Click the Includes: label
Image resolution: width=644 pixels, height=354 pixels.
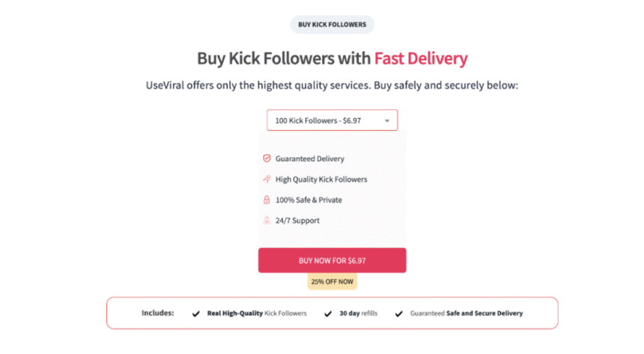tap(157, 313)
